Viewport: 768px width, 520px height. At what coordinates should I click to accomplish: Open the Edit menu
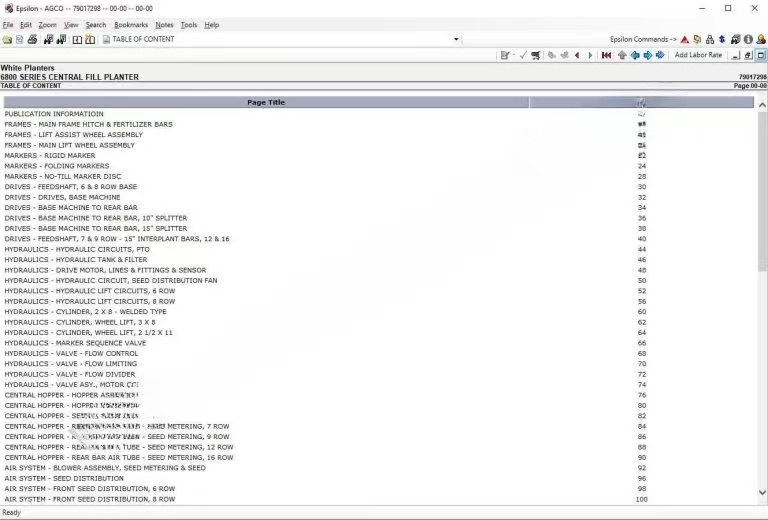pos(25,24)
